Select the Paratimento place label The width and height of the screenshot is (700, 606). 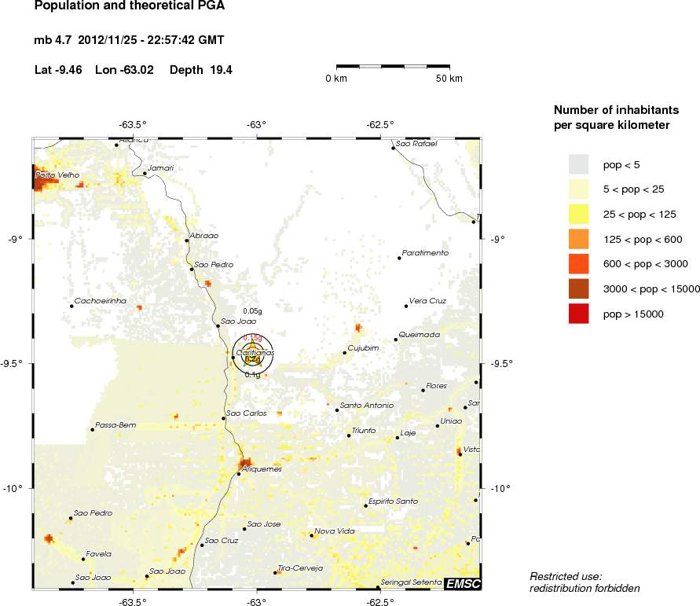coord(426,253)
